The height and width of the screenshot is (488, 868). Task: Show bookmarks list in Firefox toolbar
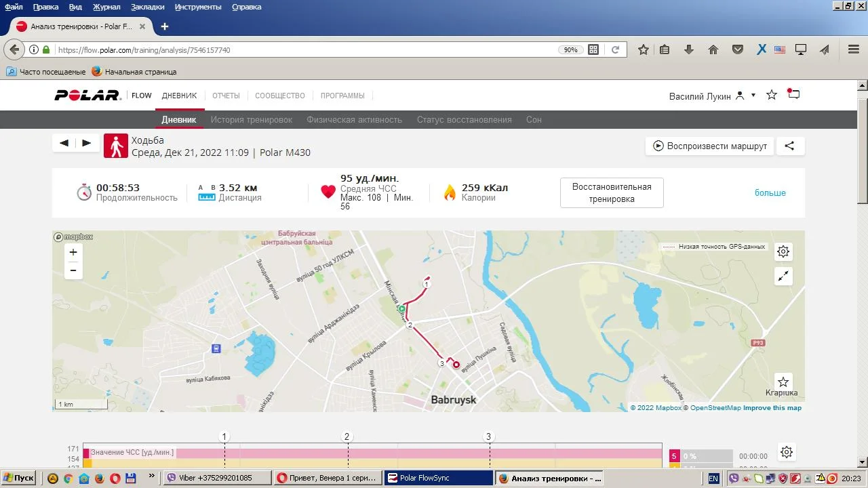click(x=665, y=49)
